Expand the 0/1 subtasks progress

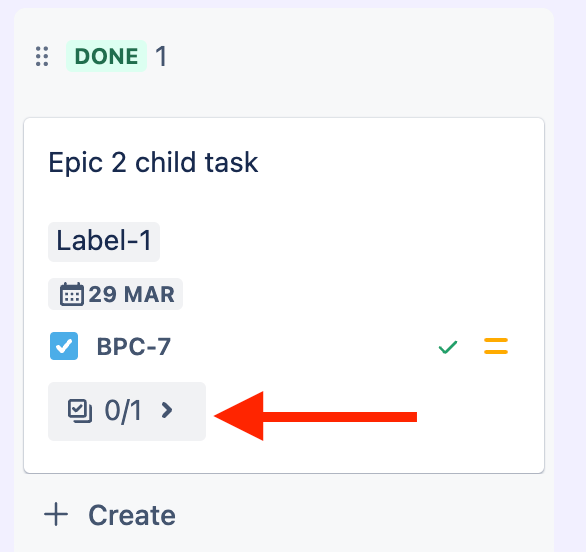(127, 411)
